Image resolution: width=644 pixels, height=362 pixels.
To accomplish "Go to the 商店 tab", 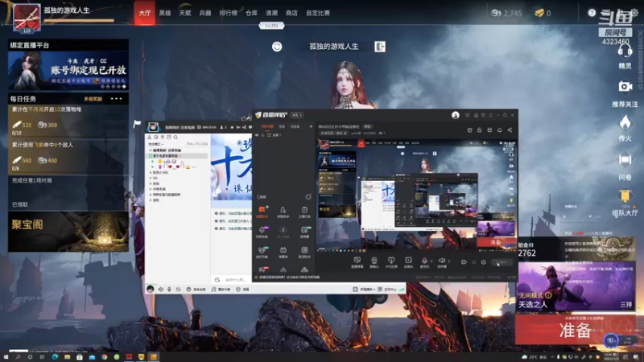I will [291, 13].
